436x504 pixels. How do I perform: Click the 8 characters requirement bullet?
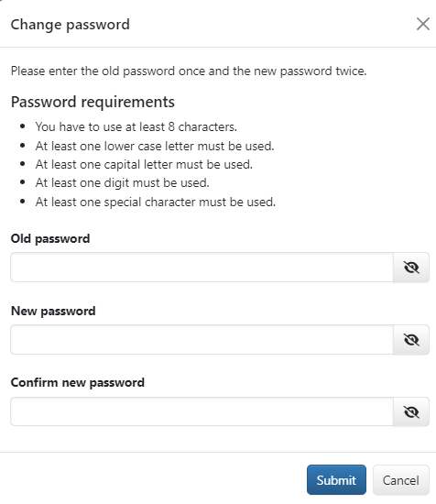click(136, 127)
